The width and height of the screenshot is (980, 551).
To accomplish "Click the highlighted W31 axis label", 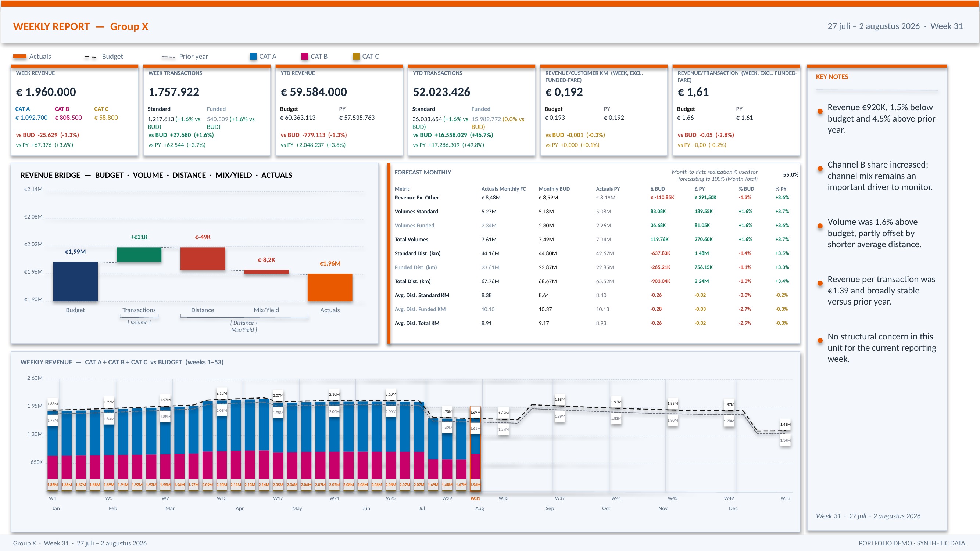I will click(x=475, y=498).
